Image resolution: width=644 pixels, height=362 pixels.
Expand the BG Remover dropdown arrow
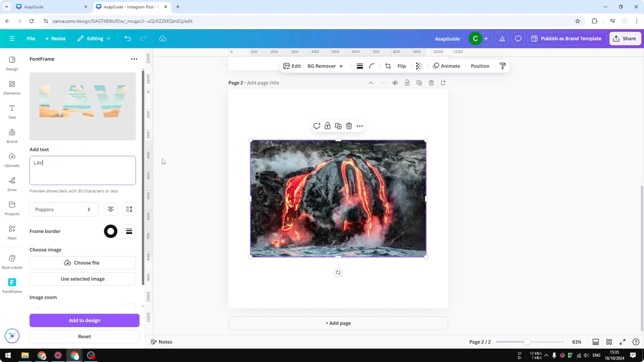(341, 66)
